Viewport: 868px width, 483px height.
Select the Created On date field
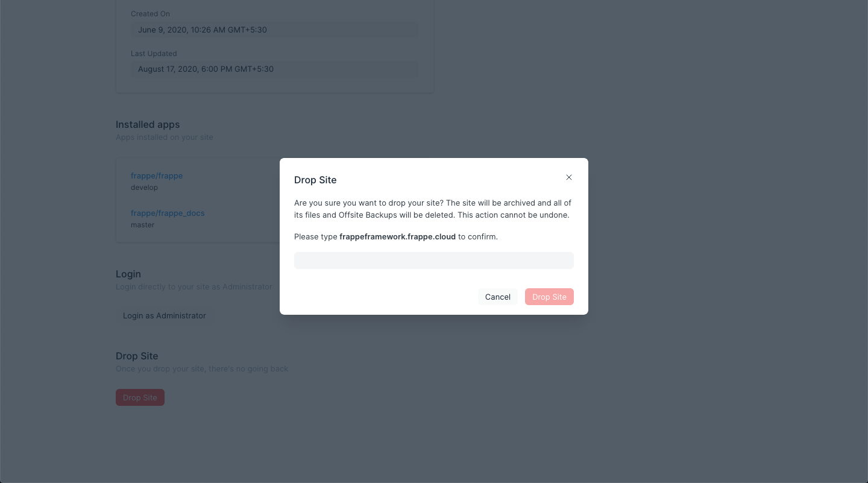[274, 30]
